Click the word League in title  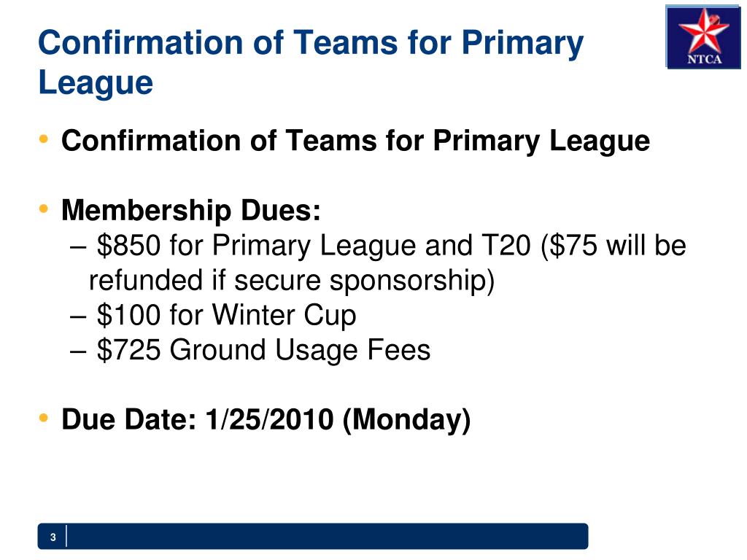[96, 83]
